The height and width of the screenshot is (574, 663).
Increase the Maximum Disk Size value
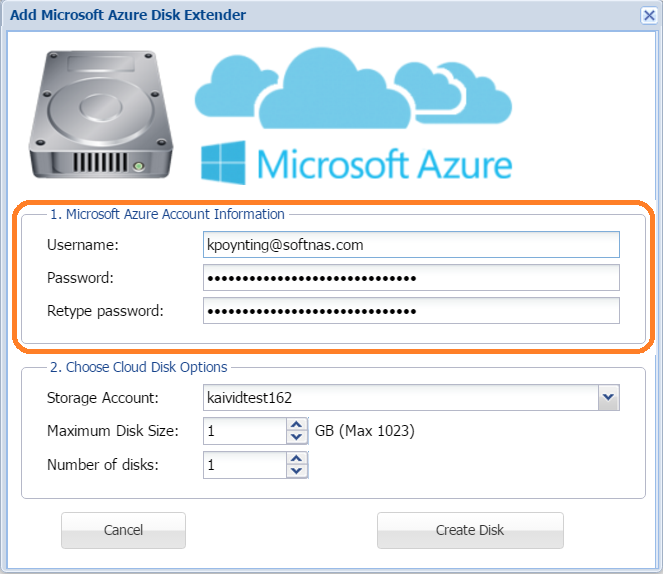[x=297, y=424]
